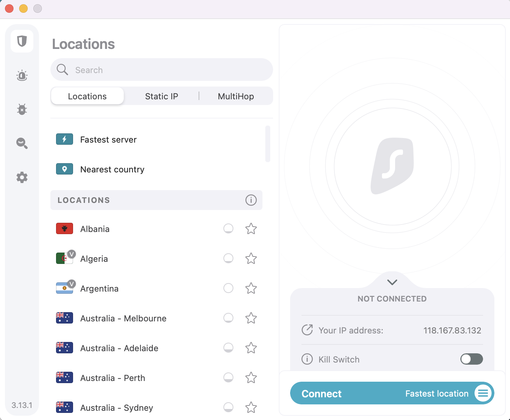This screenshot has width=510, height=420.
Task: Select Nearest country option
Action: pyautogui.click(x=157, y=169)
